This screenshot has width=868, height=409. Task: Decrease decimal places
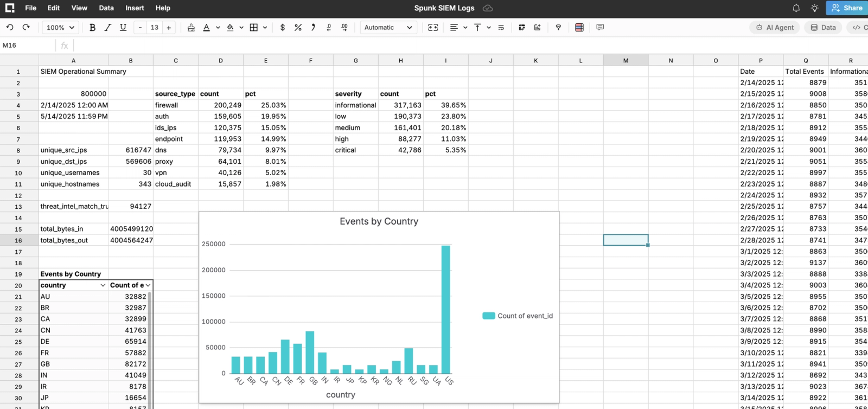click(x=329, y=27)
